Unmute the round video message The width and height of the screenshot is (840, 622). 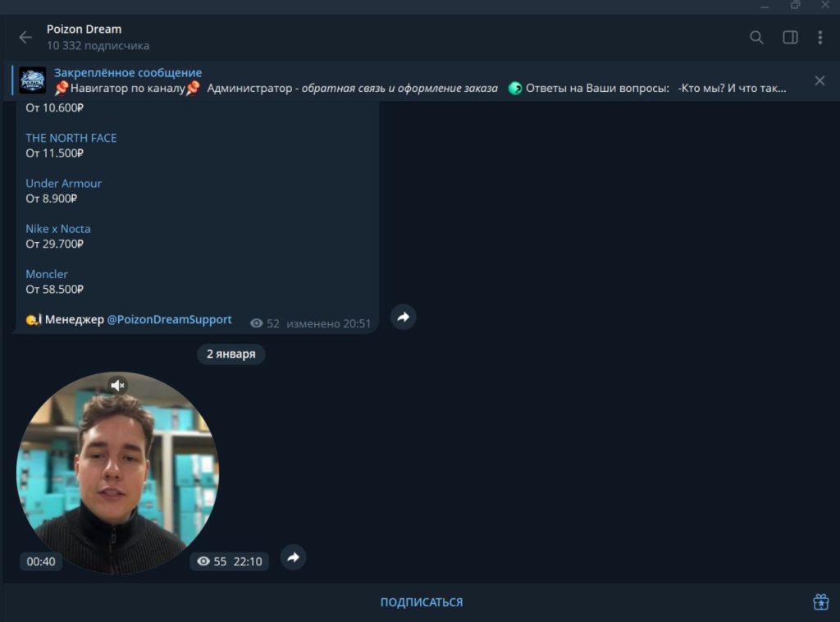[118, 385]
